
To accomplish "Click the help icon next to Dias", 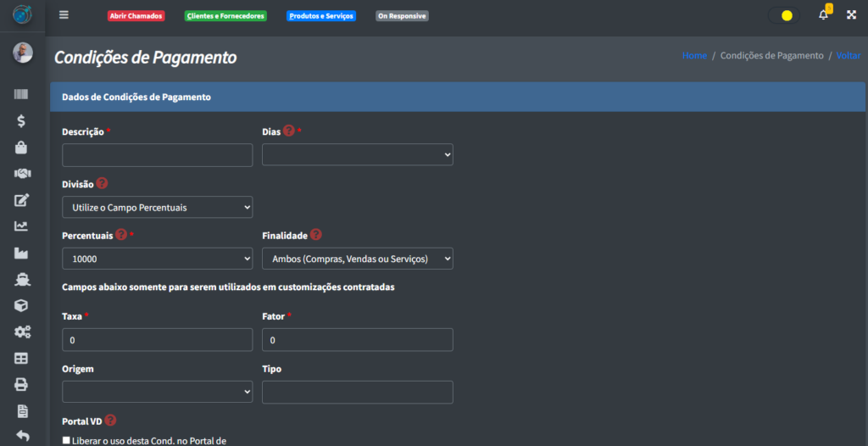I will [288, 131].
